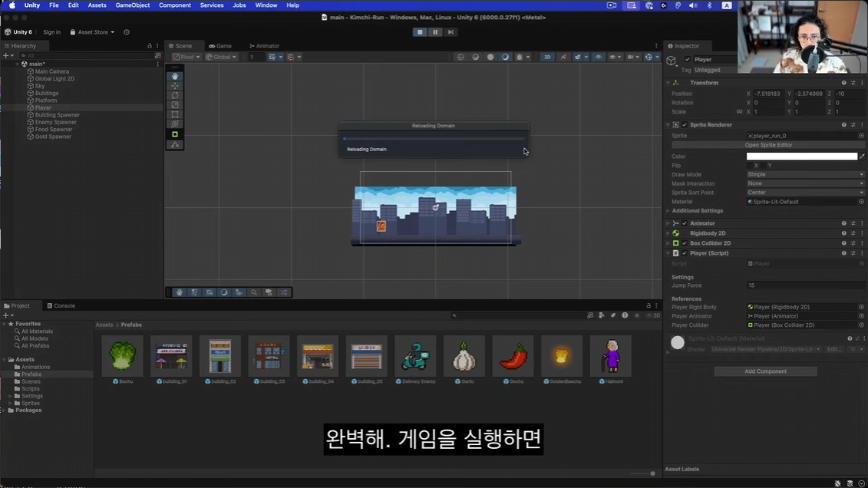The width and height of the screenshot is (868, 488).
Task: Click Open Sprite Editor button
Action: 768,145
